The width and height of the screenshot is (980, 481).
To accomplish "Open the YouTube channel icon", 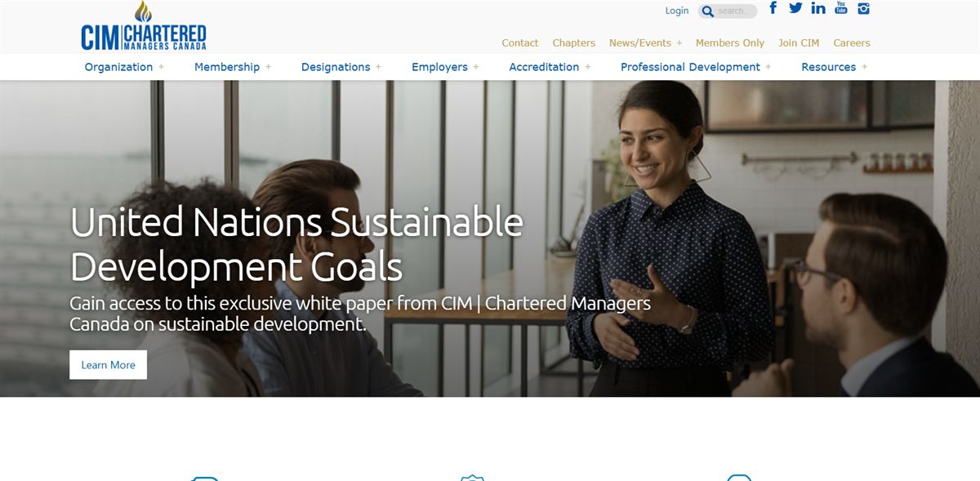I will pyautogui.click(x=840, y=7).
